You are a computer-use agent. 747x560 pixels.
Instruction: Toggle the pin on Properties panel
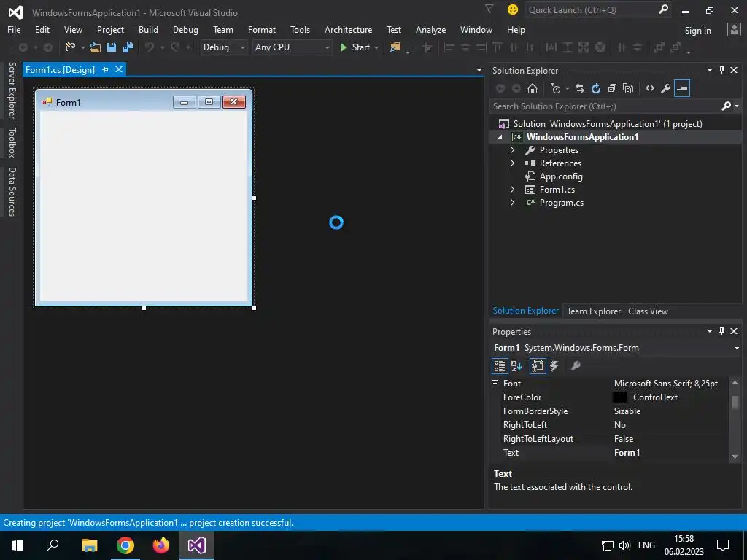click(721, 331)
